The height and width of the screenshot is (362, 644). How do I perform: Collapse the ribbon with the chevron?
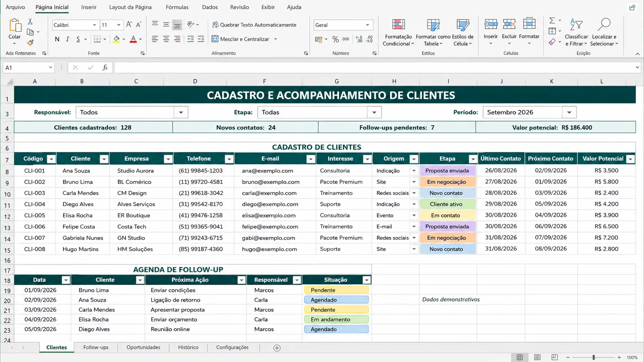click(x=637, y=54)
